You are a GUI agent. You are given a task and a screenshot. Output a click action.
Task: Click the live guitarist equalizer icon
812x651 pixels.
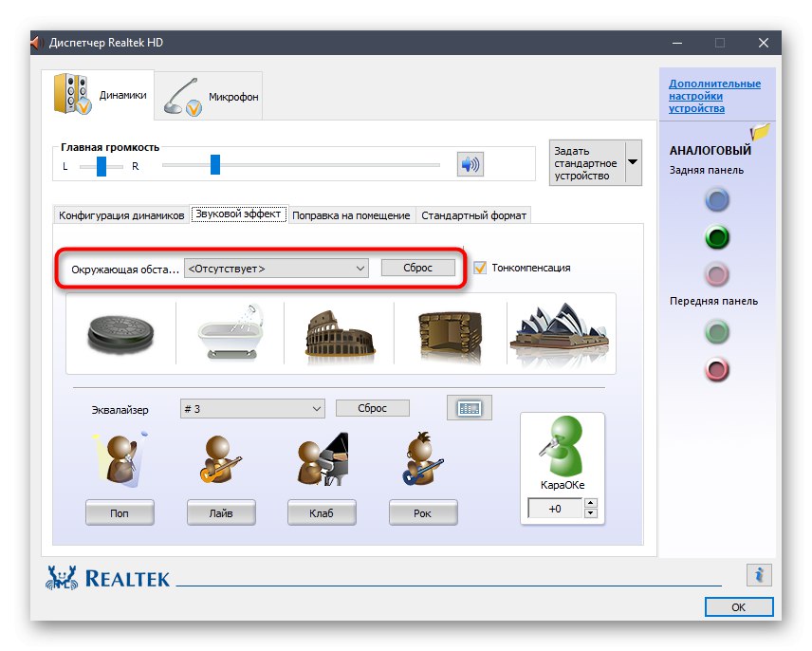220,460
